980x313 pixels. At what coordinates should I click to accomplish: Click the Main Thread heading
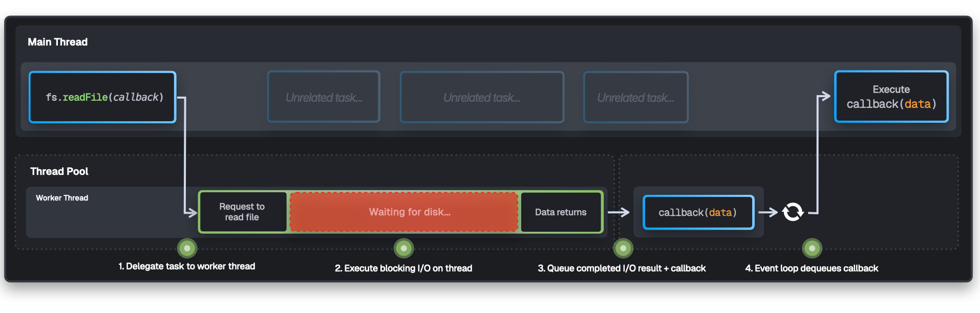pyautogui.click(x=57, y=42)
